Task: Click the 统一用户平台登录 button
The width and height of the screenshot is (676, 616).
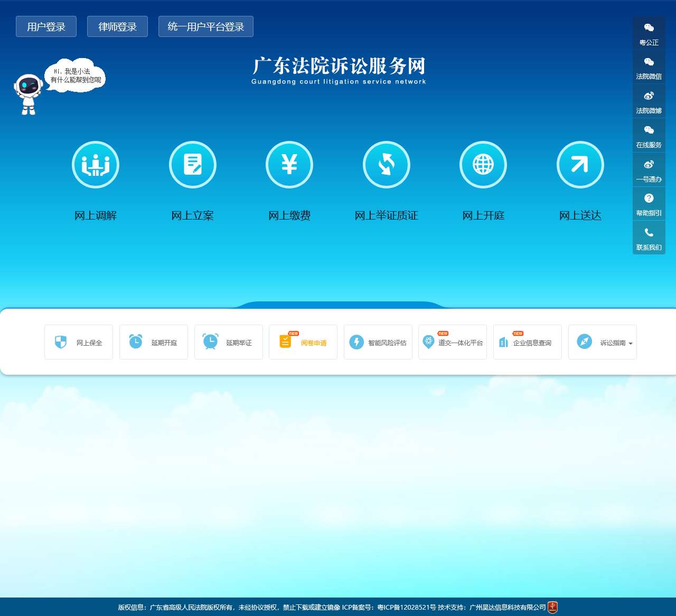Action: click(205, 26)
